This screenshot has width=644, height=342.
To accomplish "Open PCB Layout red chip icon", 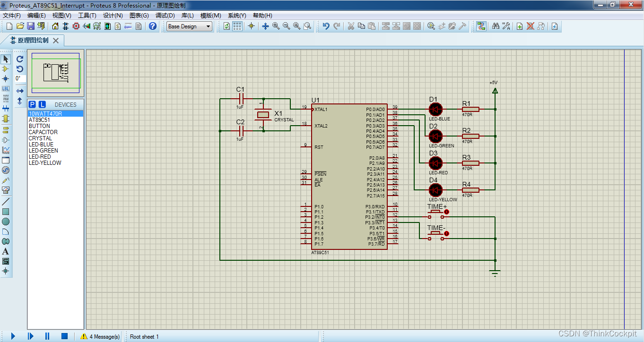I will point(76,26).
